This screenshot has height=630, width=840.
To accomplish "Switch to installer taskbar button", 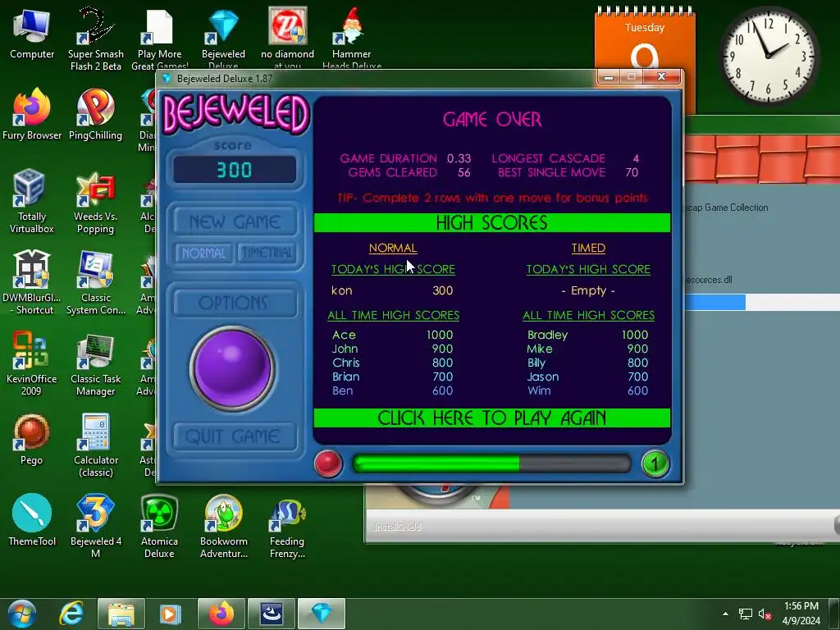I will 271,614.
